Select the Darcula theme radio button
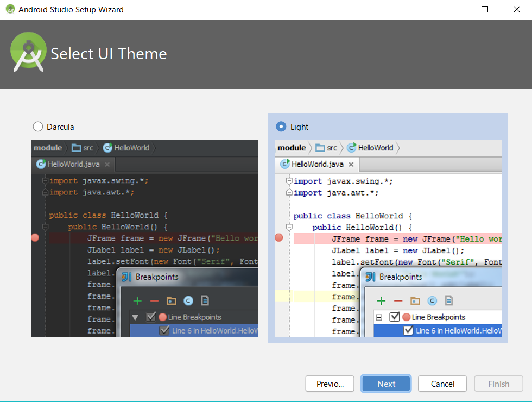532x402 pixels. [38, 127]
